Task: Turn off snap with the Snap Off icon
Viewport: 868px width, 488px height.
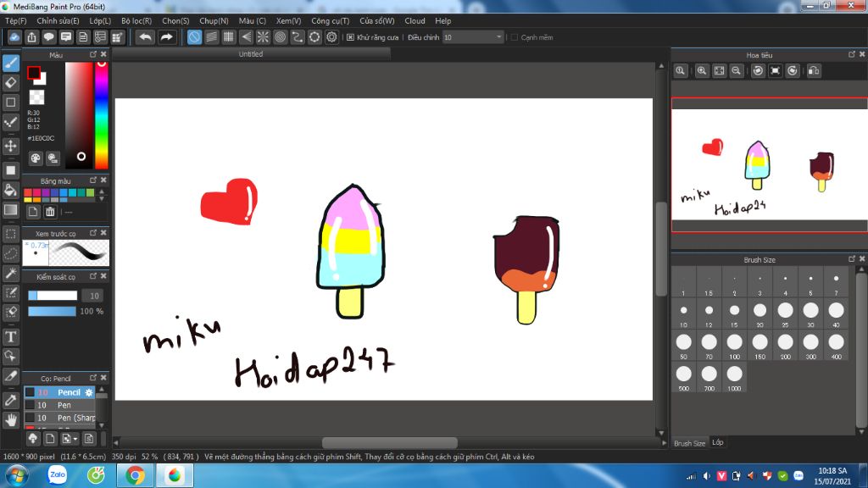Action: pos(194,37)
